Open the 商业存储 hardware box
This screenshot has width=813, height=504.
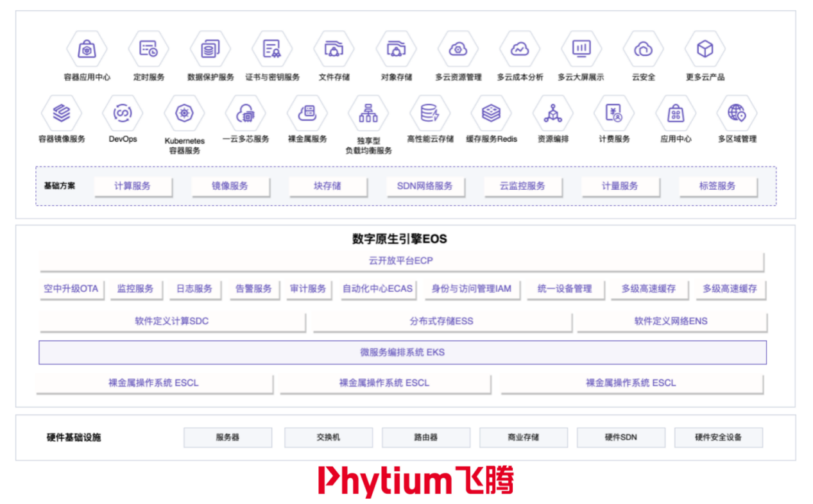(x=524, y=437)
